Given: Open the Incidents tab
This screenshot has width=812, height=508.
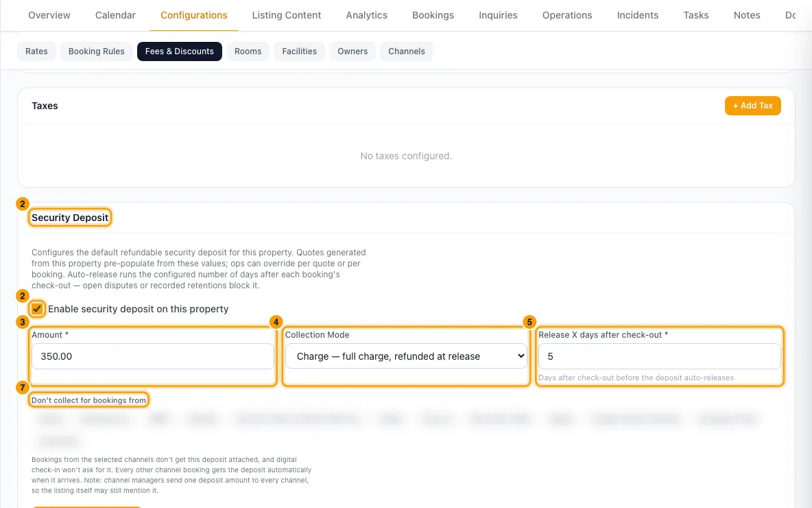Looking at the screenshot, I should click(638, 15).
